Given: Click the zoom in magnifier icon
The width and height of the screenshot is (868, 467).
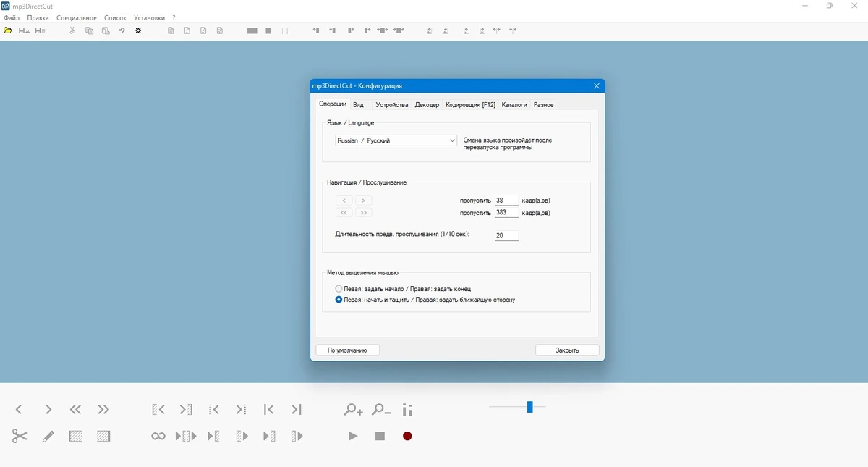Looking at the screenshot, I should (x=353, y=409).
